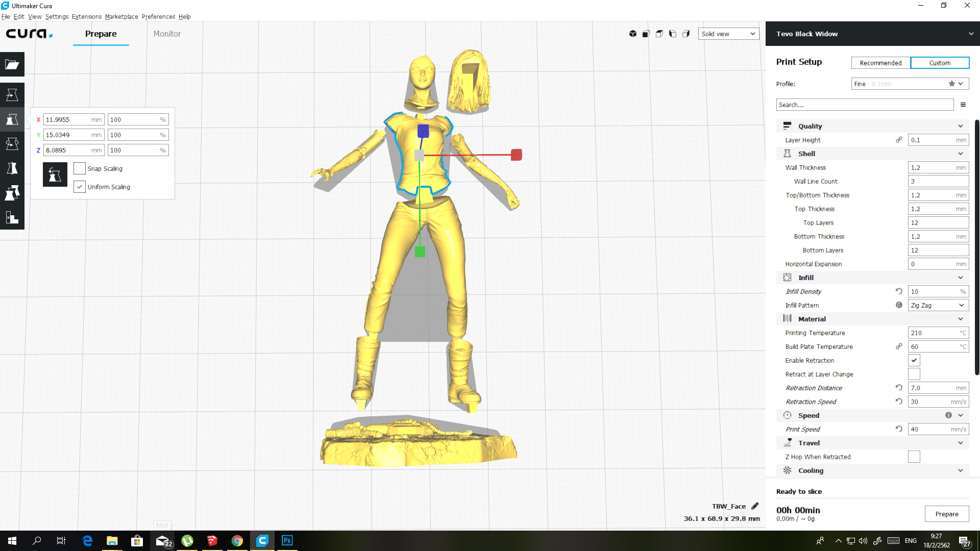The width and height of the screenshot is (980, 551).
Task: Switch Print Setup to Recommended mode
Action: [881, 63]
